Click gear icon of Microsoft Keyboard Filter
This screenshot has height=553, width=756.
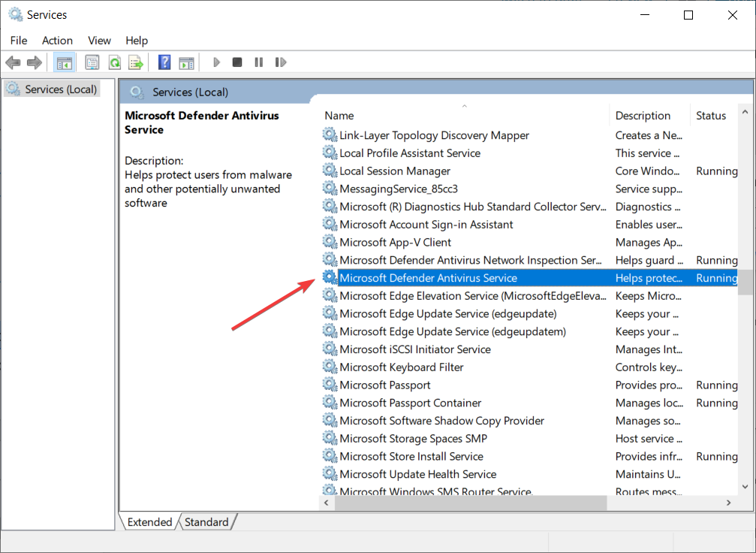(x=330, y=367)
